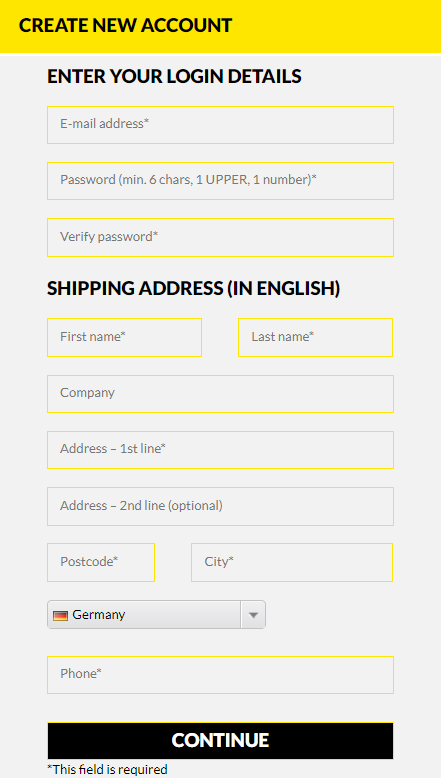The width and height of the screenshot is (443, 778).
Task: Focus the E-mail address field
Action: [x=221, y=125]
